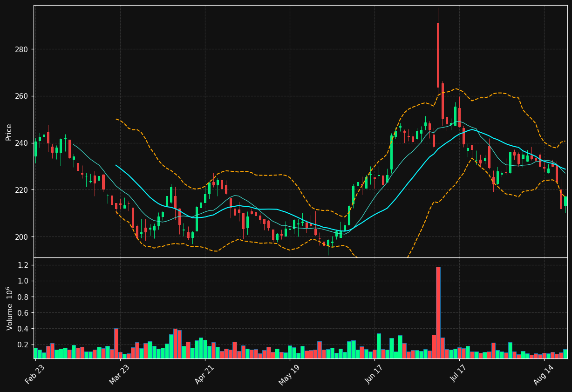
Task: Click the tallest red volume bar
Action: [438, 312]
